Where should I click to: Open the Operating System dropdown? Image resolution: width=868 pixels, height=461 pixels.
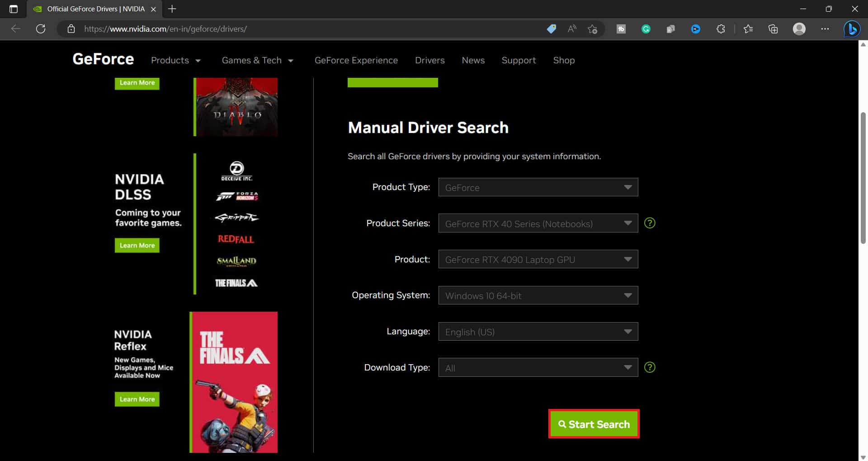click(x=538, y=295)
